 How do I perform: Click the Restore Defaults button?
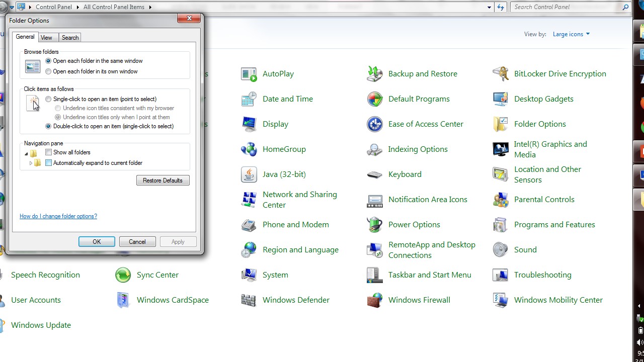pyautogui.click(x=163, y=180)
